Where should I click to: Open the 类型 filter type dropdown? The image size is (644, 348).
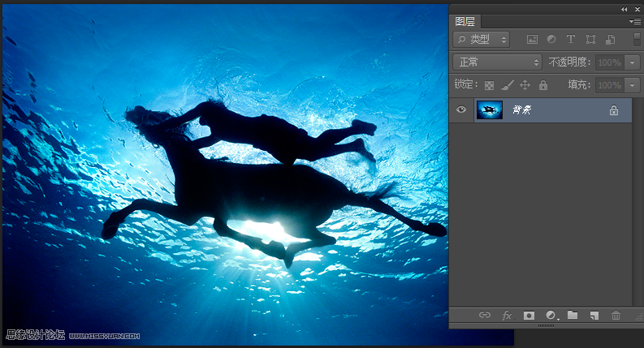(481, 39)
